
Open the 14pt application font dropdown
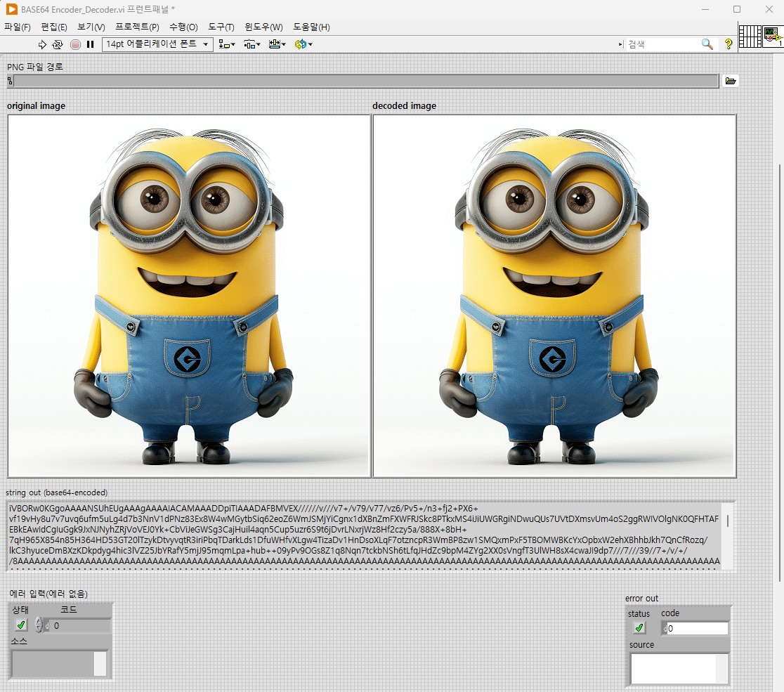(x=157, y=44)
